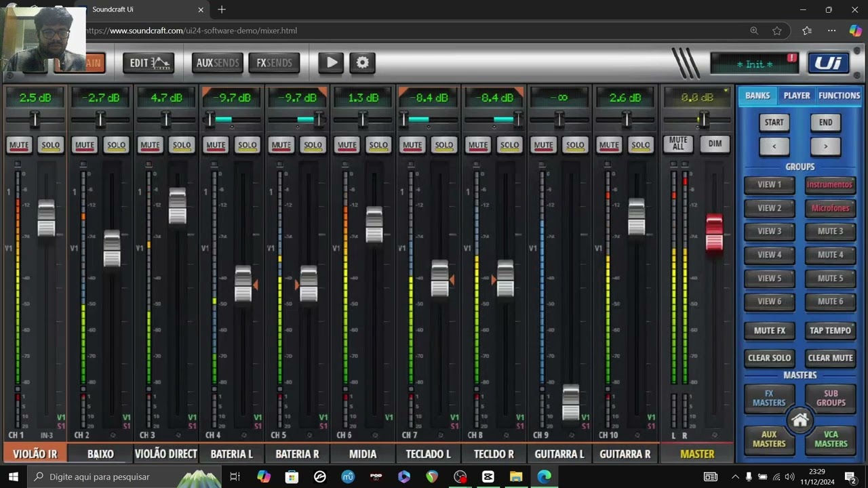The image size is (868, 488).
Task: Click the Init snapshot display
Action: 754,64
